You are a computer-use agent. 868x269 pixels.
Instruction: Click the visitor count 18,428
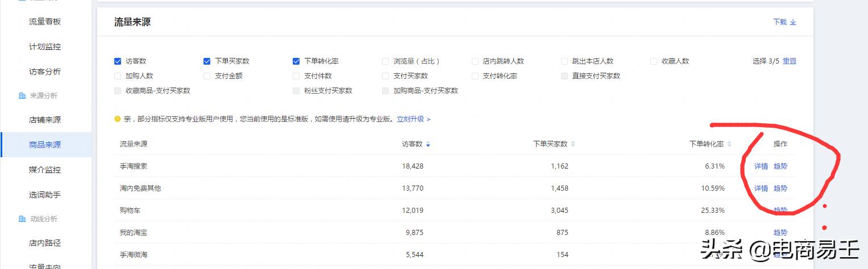click(x=412, y=166)
